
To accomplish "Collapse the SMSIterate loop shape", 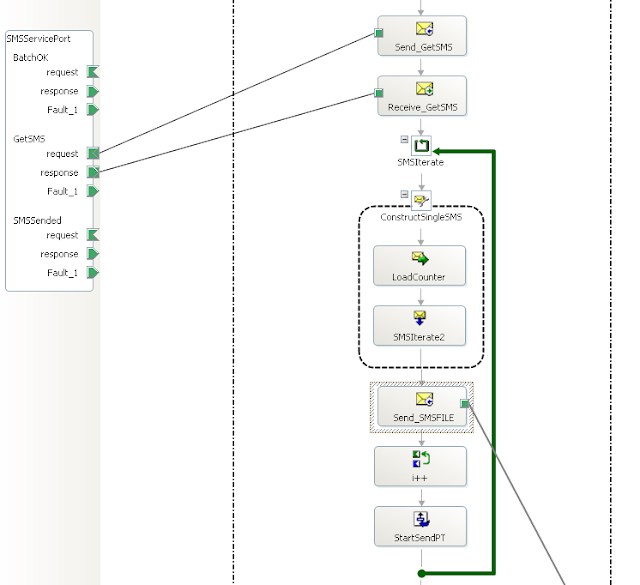I will click(x=404, y=140).
